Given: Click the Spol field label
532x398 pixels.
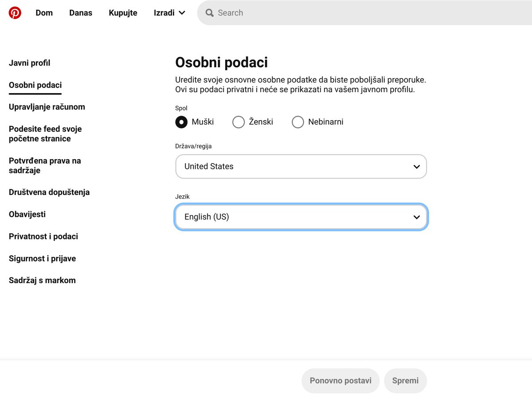Looking at the screenshot, I should click(x=181, y=108).
